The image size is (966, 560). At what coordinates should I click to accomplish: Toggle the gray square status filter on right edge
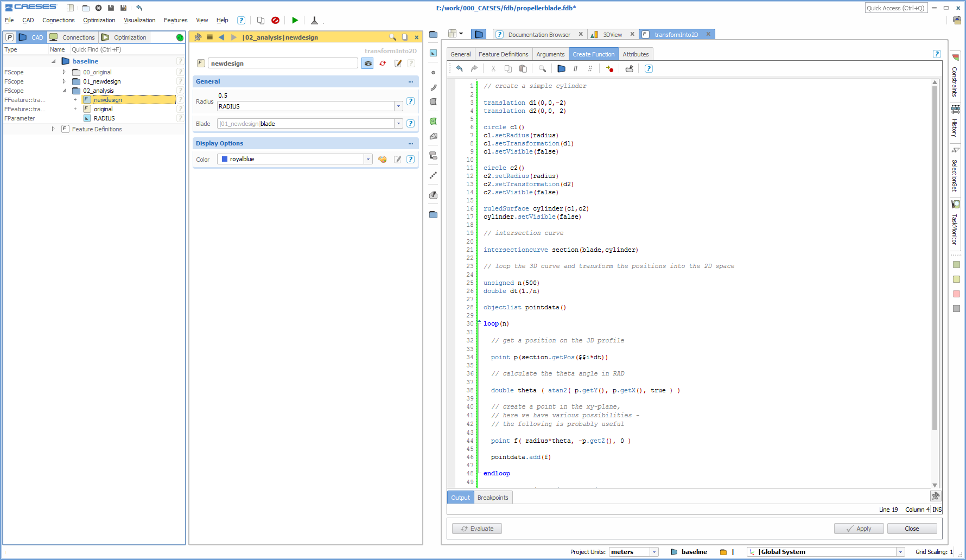(956, 308)
